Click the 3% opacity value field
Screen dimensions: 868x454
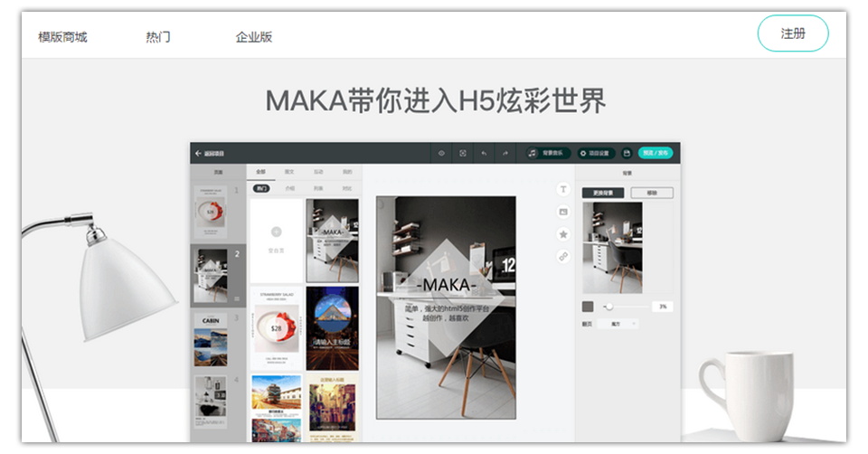pos(663,307)
